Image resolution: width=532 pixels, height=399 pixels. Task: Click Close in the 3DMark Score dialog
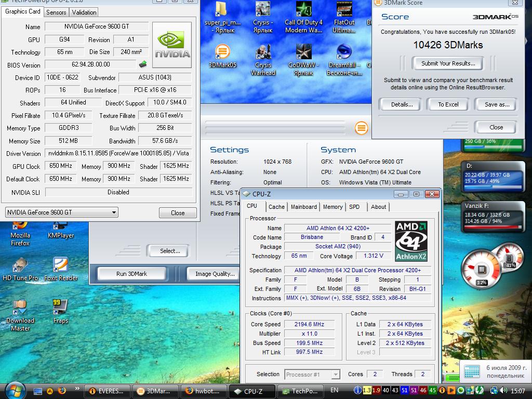click(x=496, y=127)
